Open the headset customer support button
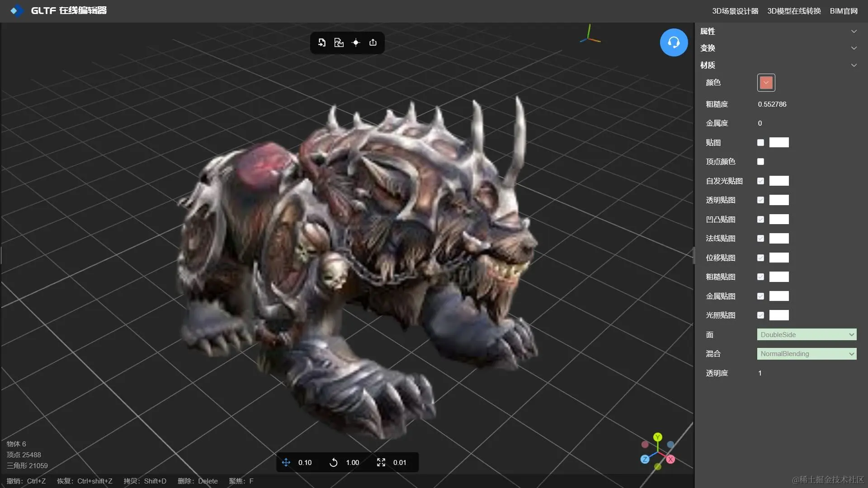This screenshot has height=488, width=868. tap(674, 42)
